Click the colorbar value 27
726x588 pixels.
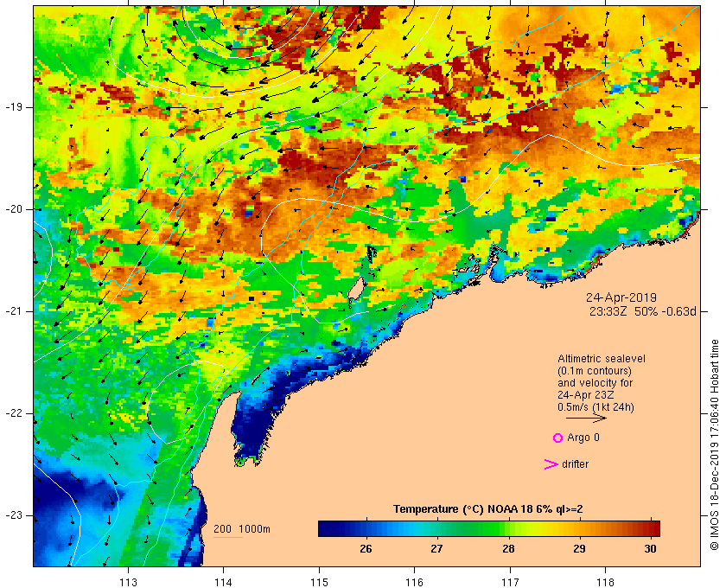[x=436, y=549]
